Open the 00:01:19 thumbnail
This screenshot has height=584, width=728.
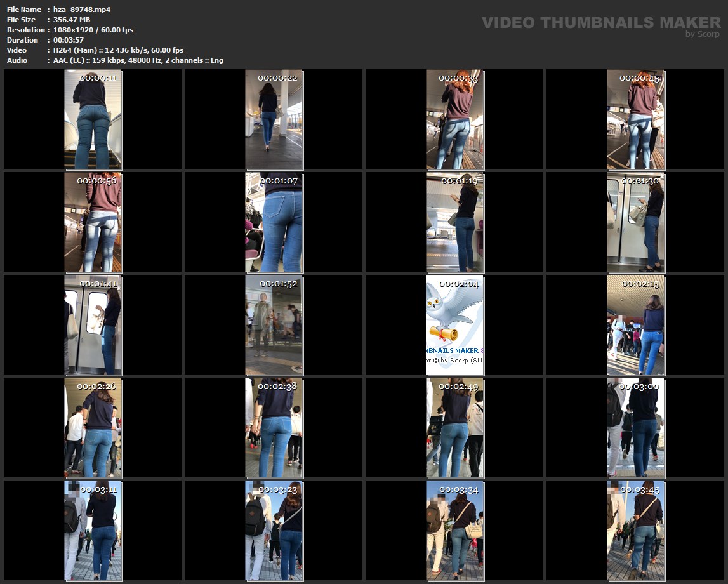pyautogui.click(x=455, y=222)
